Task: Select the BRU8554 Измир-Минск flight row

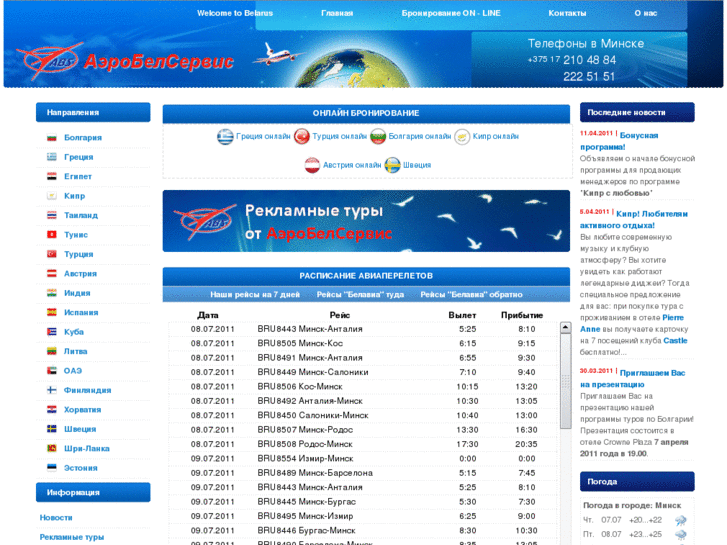Action: pyautogui.click(x=364, y=458)
